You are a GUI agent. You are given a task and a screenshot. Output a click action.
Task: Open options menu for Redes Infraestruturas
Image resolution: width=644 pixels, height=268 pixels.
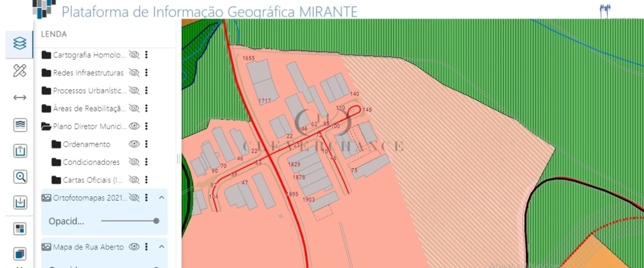pos(146,72)
